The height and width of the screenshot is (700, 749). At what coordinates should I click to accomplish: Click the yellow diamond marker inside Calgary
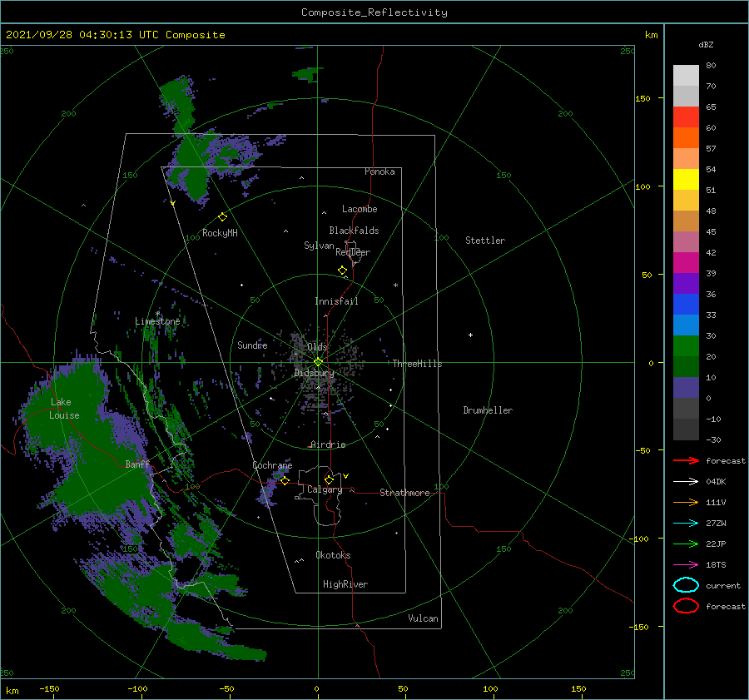pyautogui.click(x=329, y=479)
